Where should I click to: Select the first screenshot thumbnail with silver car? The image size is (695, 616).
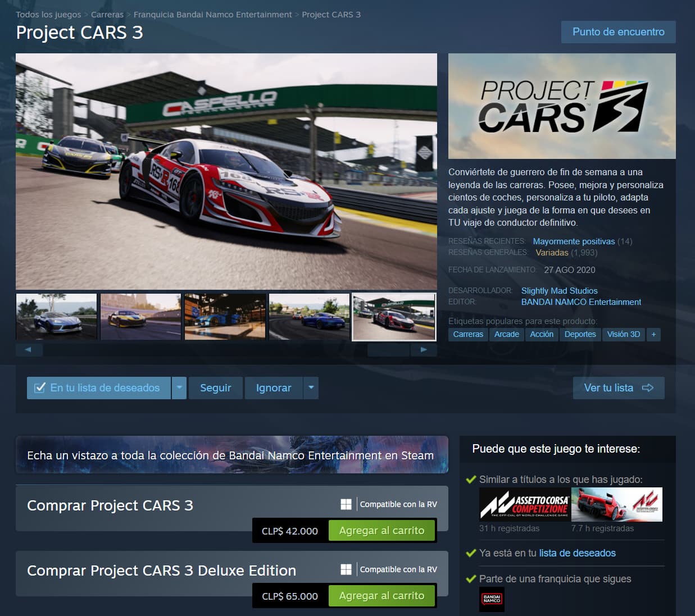(56, 317)
